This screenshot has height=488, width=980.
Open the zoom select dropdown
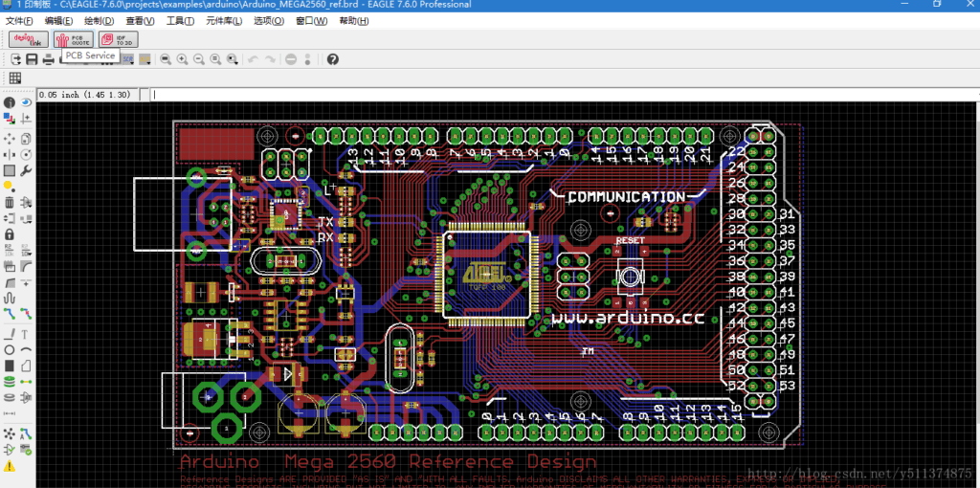coord(233,59)
